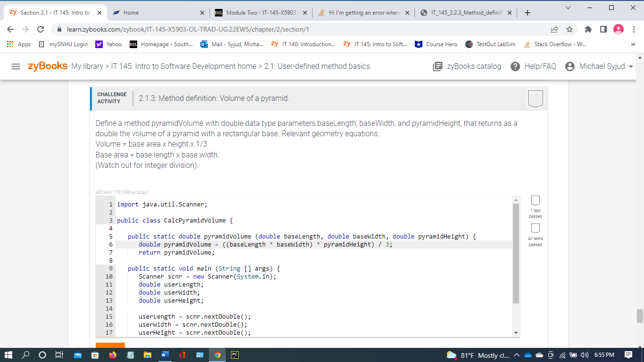This screenshot has height=362, width=644.
Task: Launch PyCharm from the taskbar
Action: click(x=235, y=354)
